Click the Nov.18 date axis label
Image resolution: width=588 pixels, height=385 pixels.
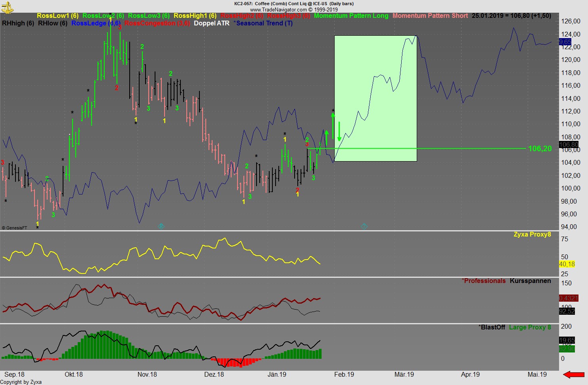pyautogui.click(x=147, y=375)
